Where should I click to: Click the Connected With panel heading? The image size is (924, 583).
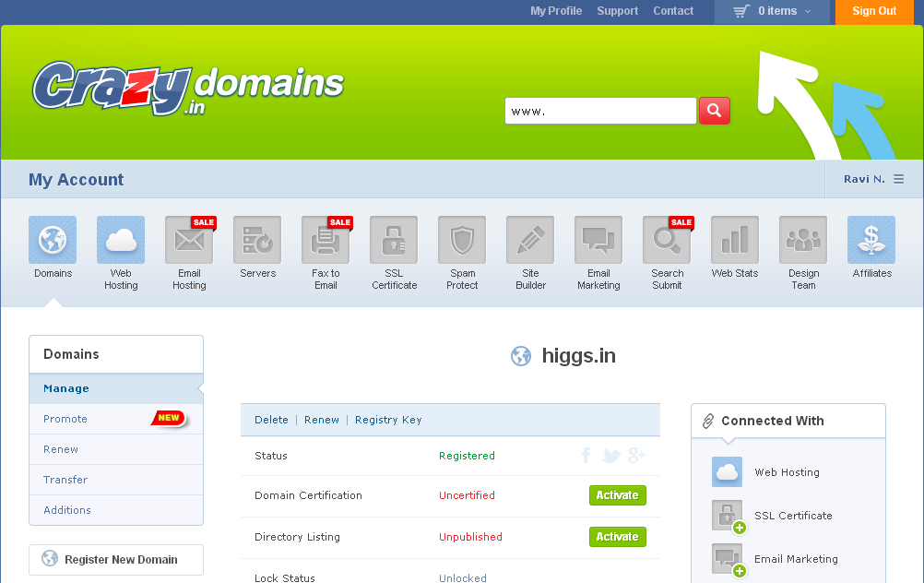click(773, 421)
